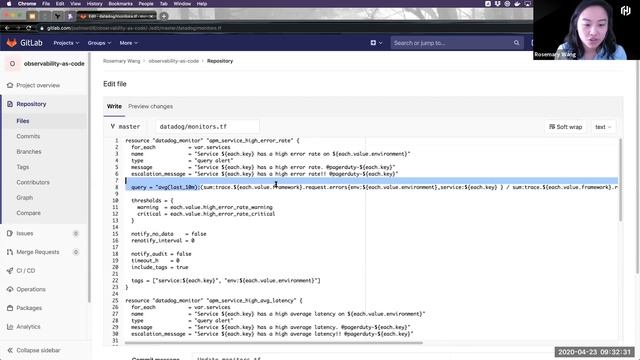Click the search magnifier icon
This screenshot has height=360, width=640.
click(516, 43)
